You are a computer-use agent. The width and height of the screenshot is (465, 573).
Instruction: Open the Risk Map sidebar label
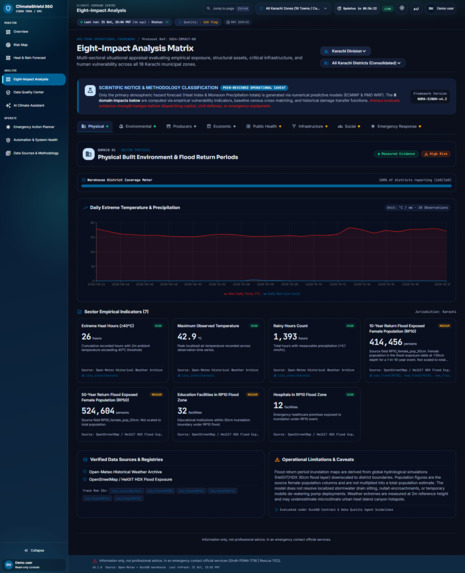pyautogui.click(x=20, y=45)
